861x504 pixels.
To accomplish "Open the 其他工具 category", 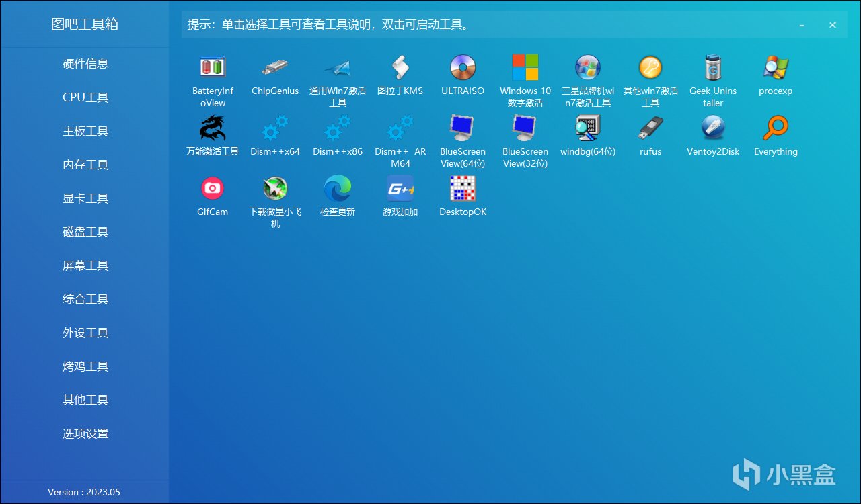I will click(x=85, y=400).
